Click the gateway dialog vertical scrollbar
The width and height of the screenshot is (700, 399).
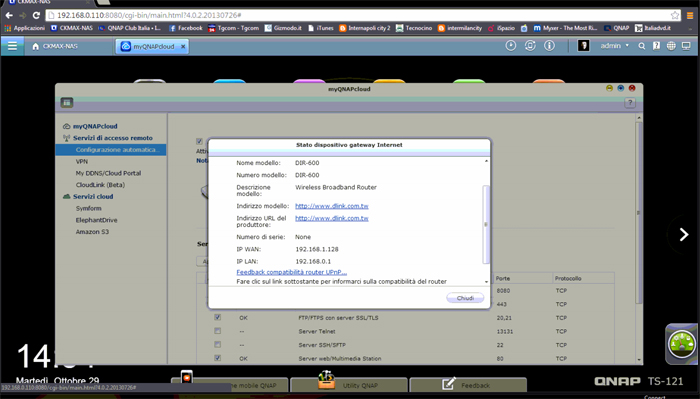pos(486,224)
